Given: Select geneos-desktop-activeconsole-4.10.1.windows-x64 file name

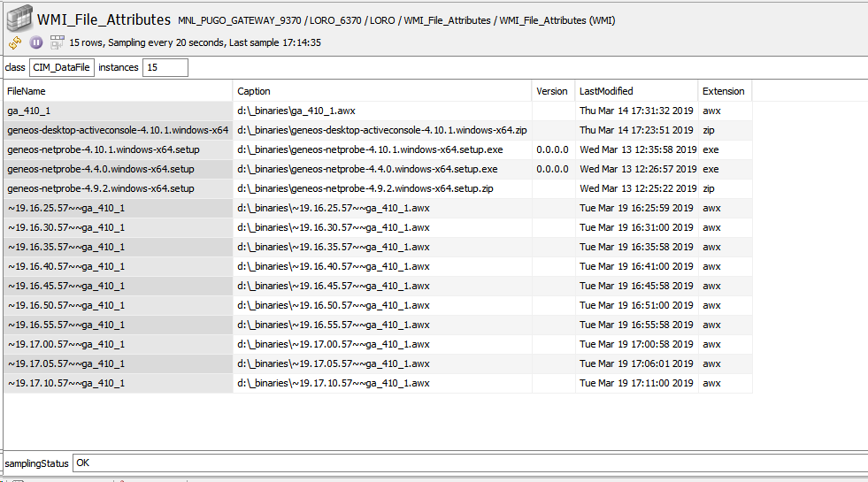Looking at the screenshot, I should [x=118, y=130].
